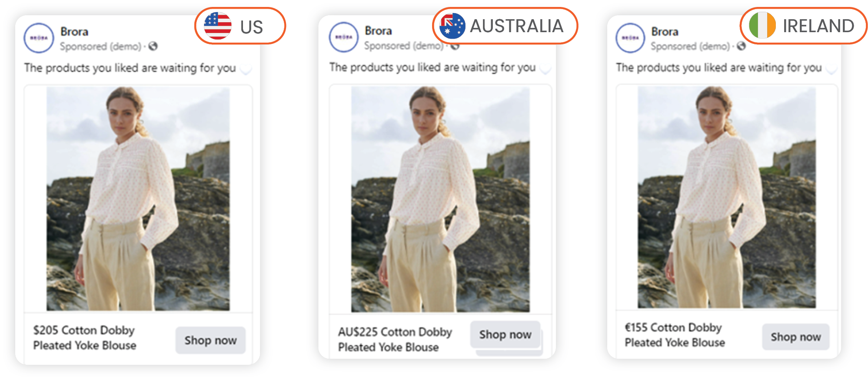This screenshot has height=380, width=868.
Task: Click the Brora logo in the Ireland ad
Action: (x=630, y=38)
